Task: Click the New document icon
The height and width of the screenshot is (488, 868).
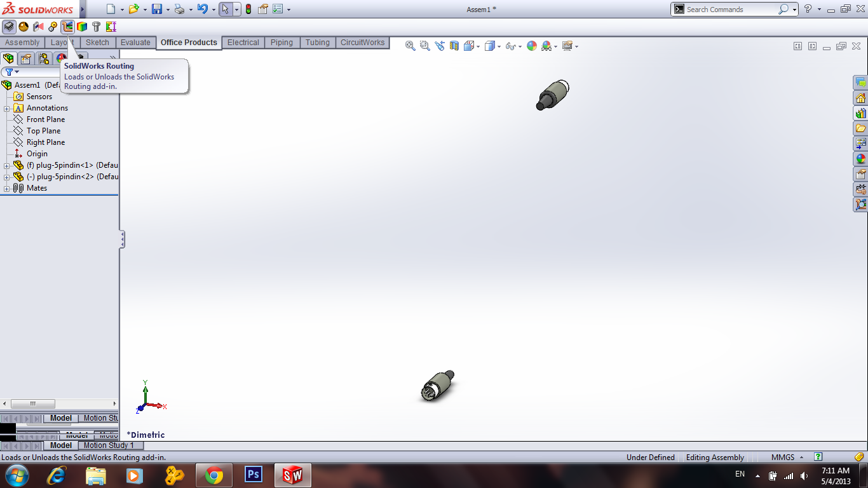Action: [x=111, y=9]
